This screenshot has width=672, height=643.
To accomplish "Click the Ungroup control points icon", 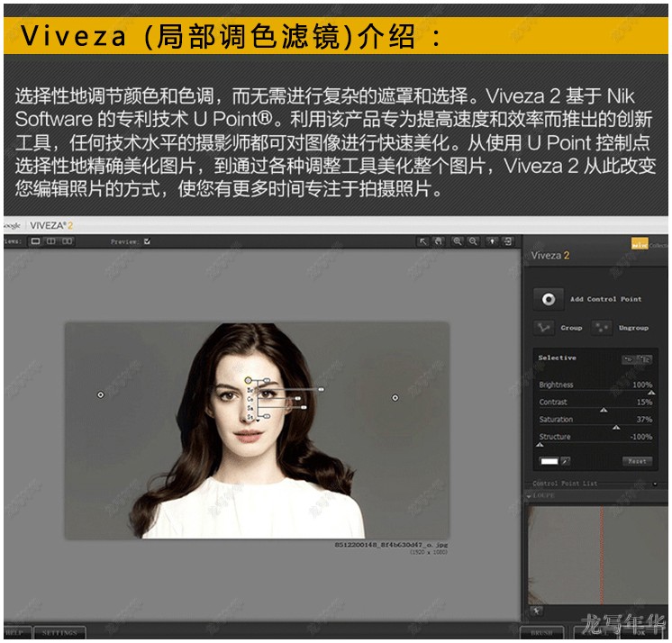I will tap(601, 328).
